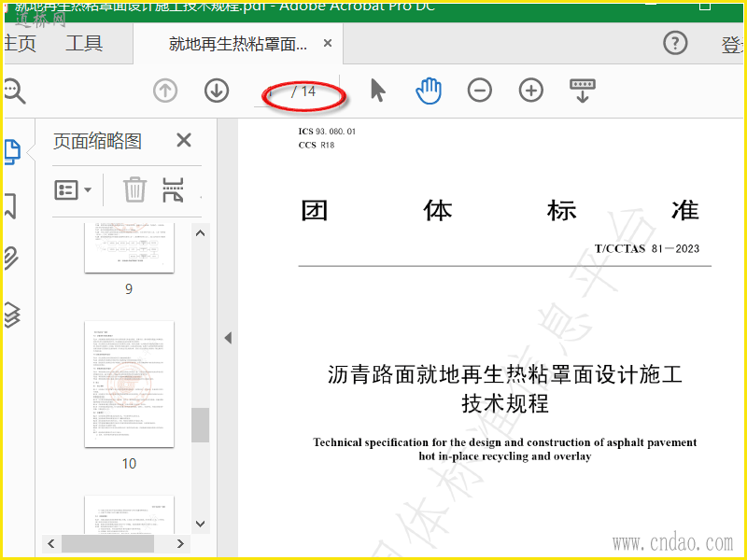Screen dimensions: 747x560
Task: Click the total page count '/ 14'
Action: pyautogui.click(x=303, y=91)
